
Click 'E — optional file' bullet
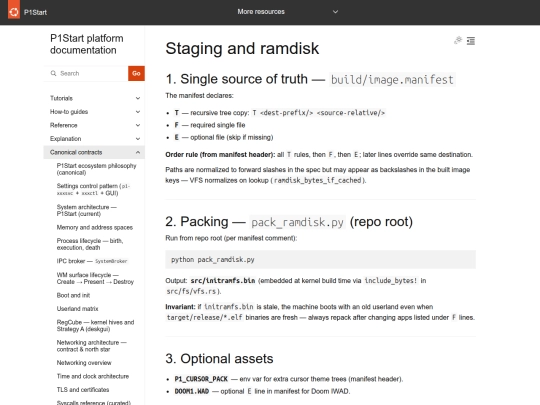pos(224,137)
